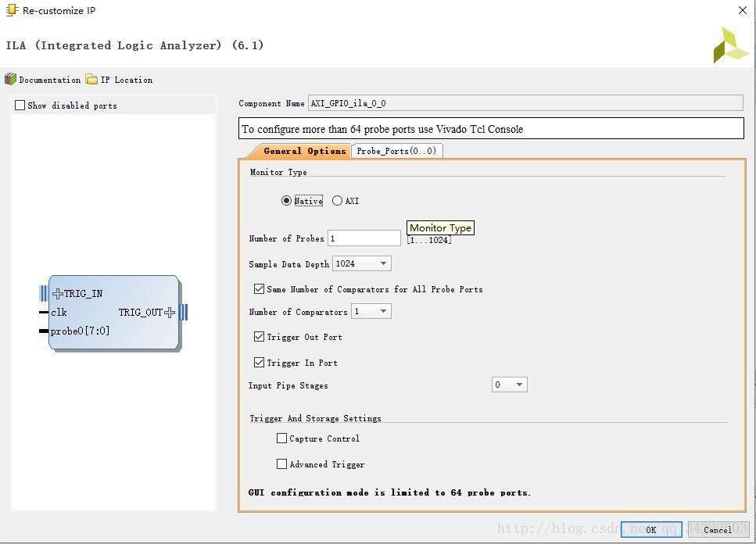
Task: Uncheck the Trigger Out Port checkbox
Action: pos(259,336)
